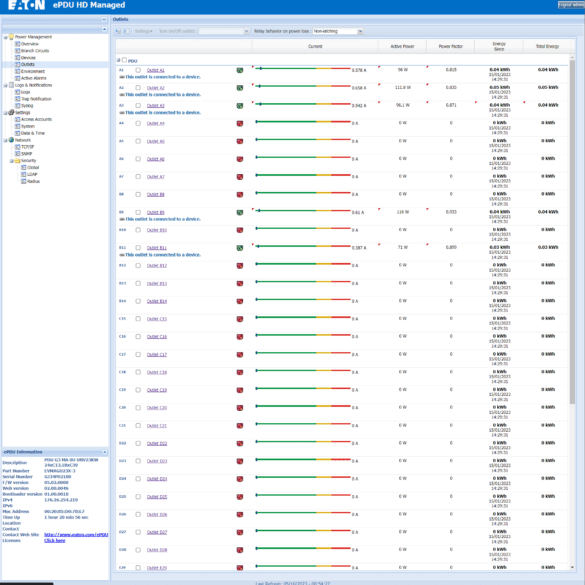This screenshot has height=585, width=585.
Task: Collapse the Power Management tree node
Action: tap(6, 37)
